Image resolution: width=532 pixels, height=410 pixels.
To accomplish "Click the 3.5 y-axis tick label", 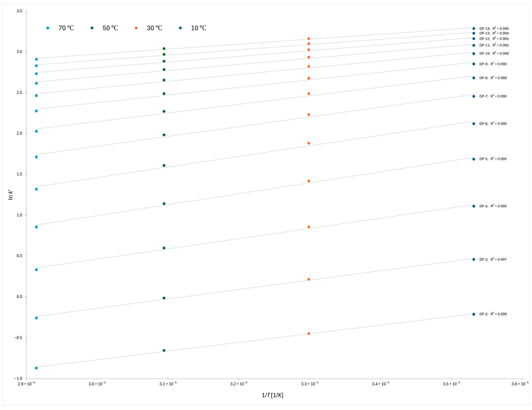I will [19, 11].
